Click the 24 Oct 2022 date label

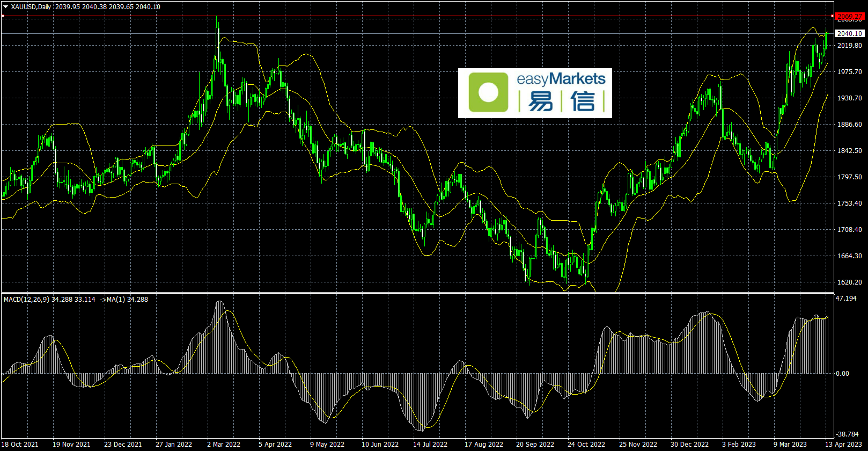tap(586, 445)
